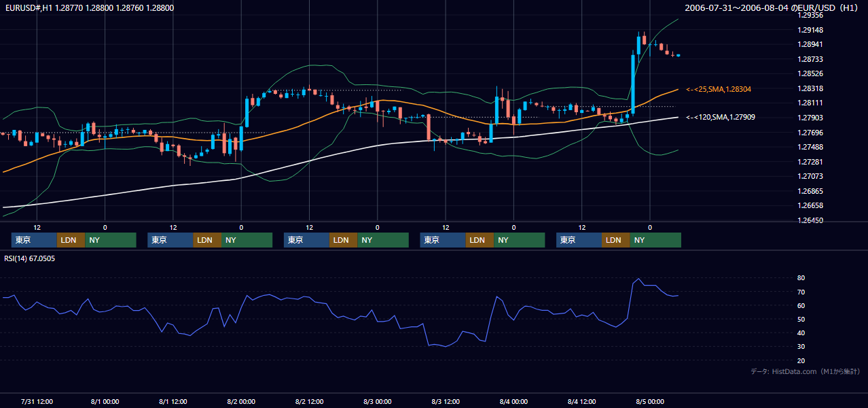Click the 8/3 00:00 date label
The width and height of the screenshot is (868, 408).
tap(377, 401)
